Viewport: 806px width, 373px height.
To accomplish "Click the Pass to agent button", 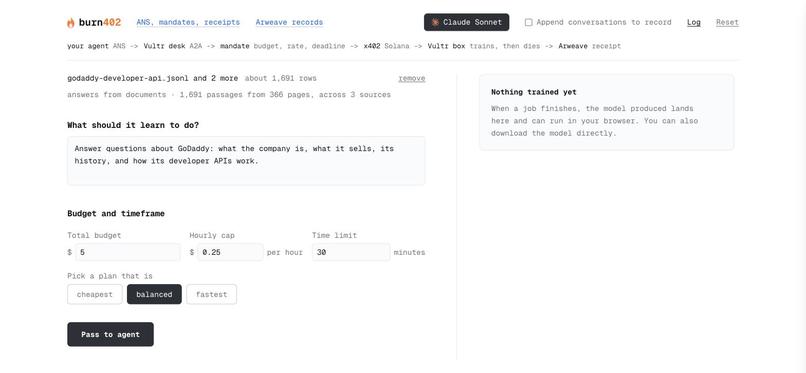I will tap(111, 334).
